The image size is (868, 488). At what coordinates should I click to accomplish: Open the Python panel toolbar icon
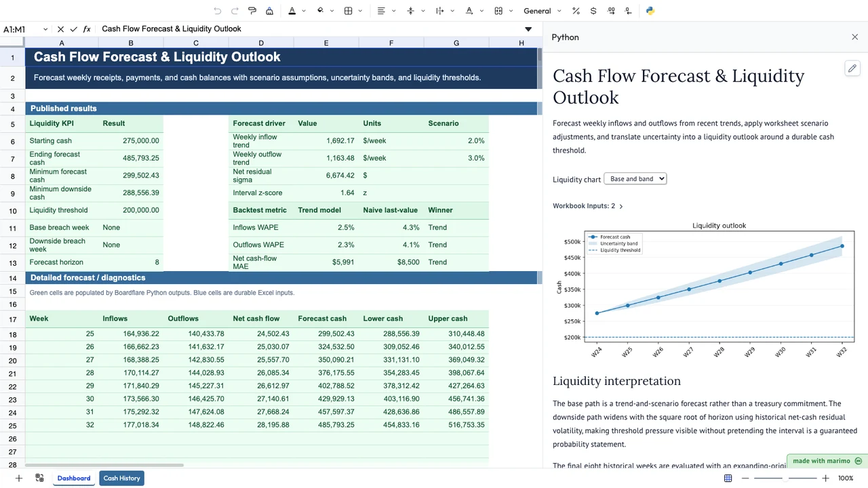pos(650,11)
